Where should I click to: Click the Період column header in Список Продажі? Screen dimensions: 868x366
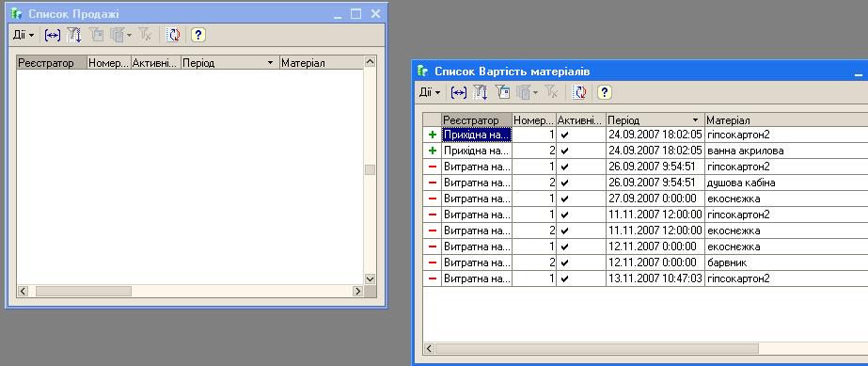pos(230,63)
